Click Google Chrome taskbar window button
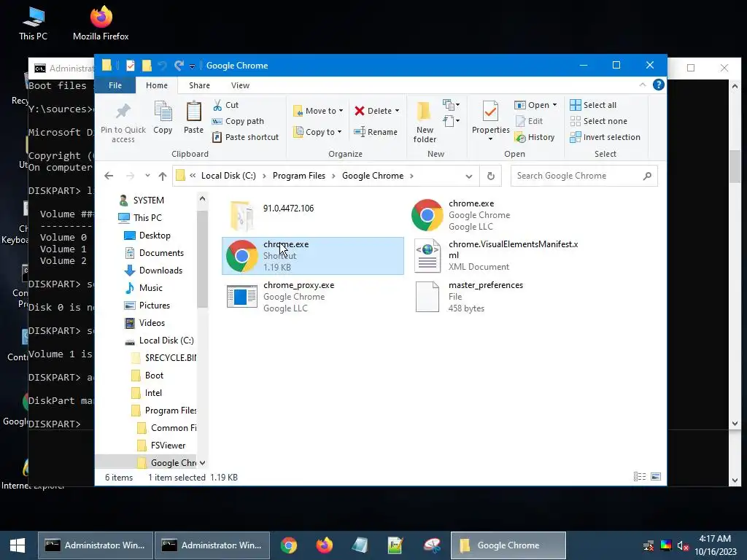The image size is (747, 560). [x=508, y=545]
